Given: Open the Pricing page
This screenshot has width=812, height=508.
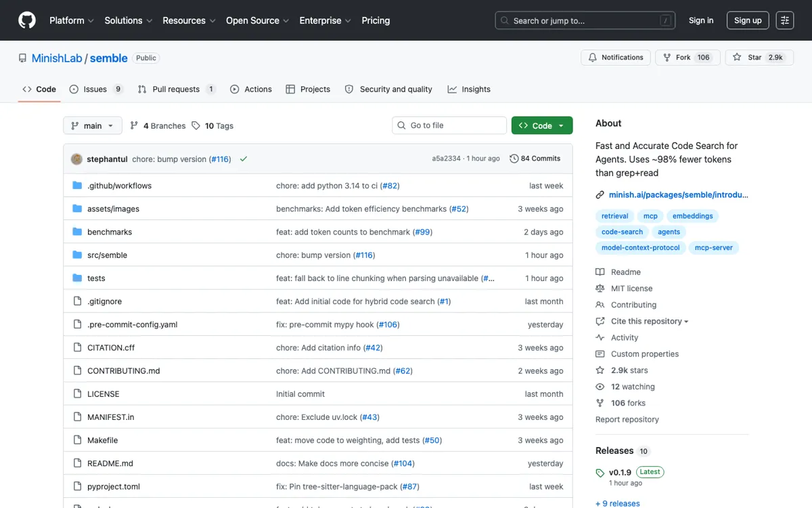Looking at the screenshot, I should [376, 20].
